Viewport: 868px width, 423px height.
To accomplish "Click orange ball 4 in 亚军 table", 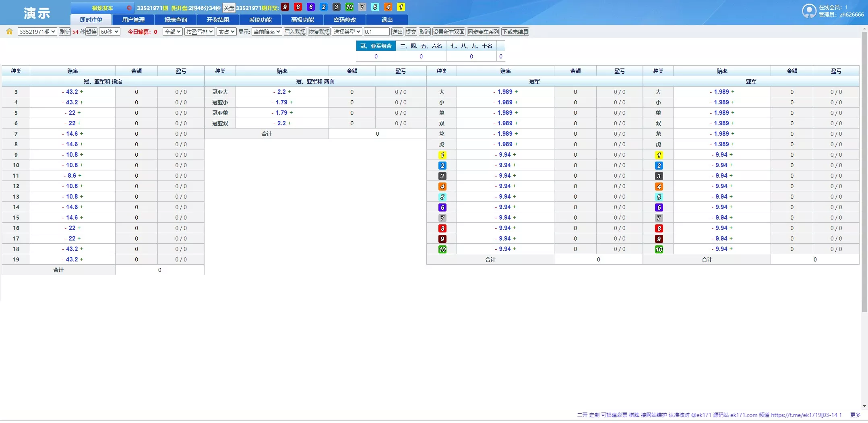I will coord(659,187).
